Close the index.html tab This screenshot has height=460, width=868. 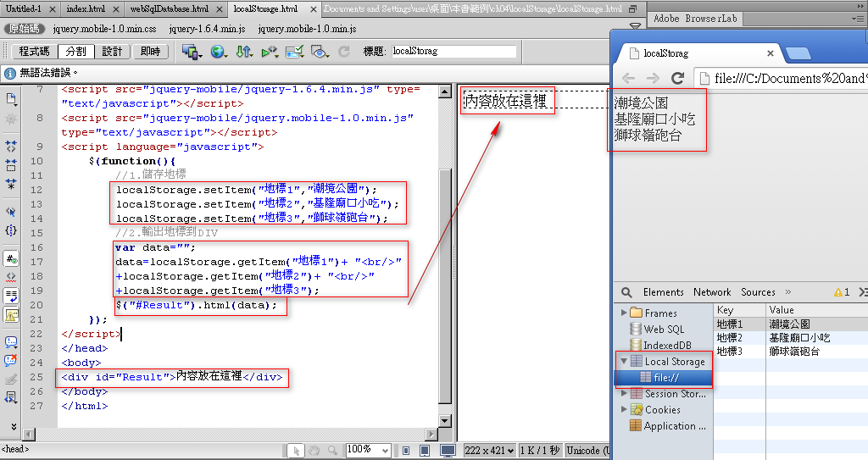click(x=115, y=9)
